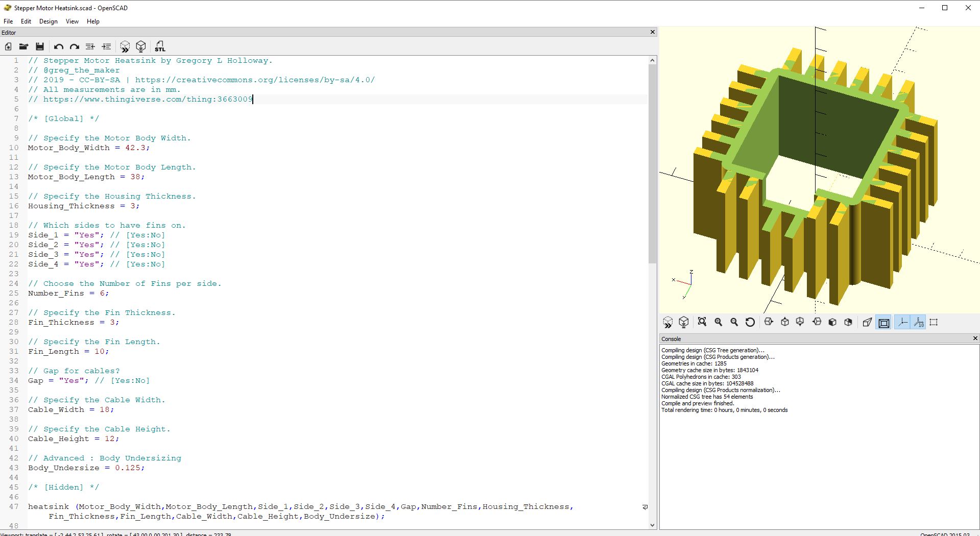
Task: Open the Help menu
Action: (x=93, y=21)
